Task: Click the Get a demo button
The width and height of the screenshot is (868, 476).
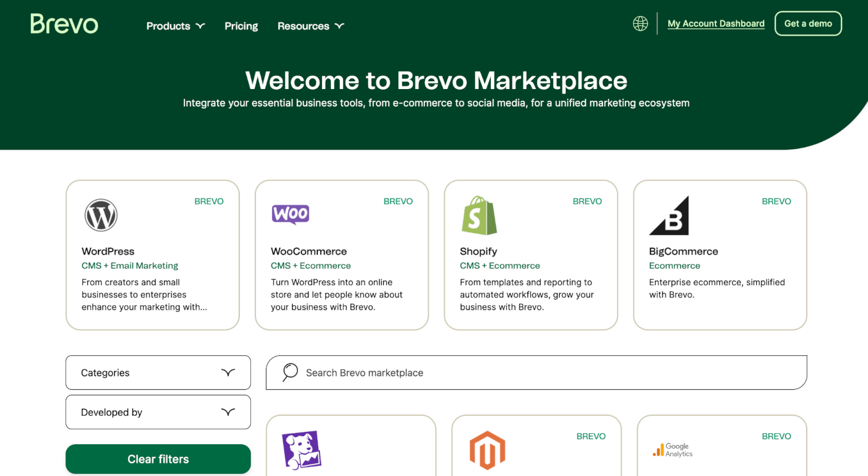Action: pyautogui.click(x=808, y=23)
